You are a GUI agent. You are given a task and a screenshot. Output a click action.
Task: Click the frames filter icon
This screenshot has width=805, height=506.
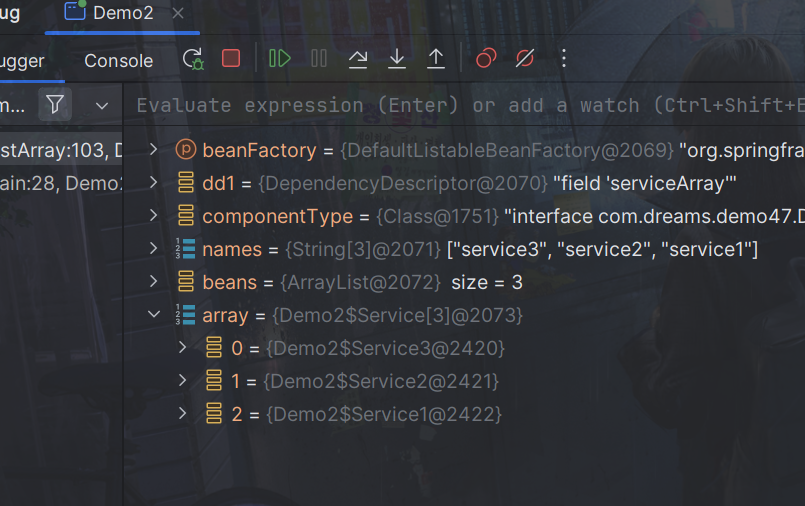56,105
